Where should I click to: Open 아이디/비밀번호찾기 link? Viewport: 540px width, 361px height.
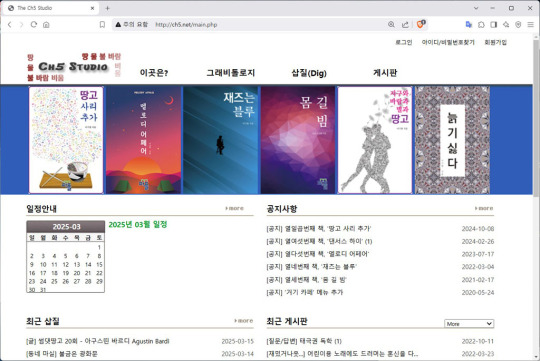tap(448, 42)
